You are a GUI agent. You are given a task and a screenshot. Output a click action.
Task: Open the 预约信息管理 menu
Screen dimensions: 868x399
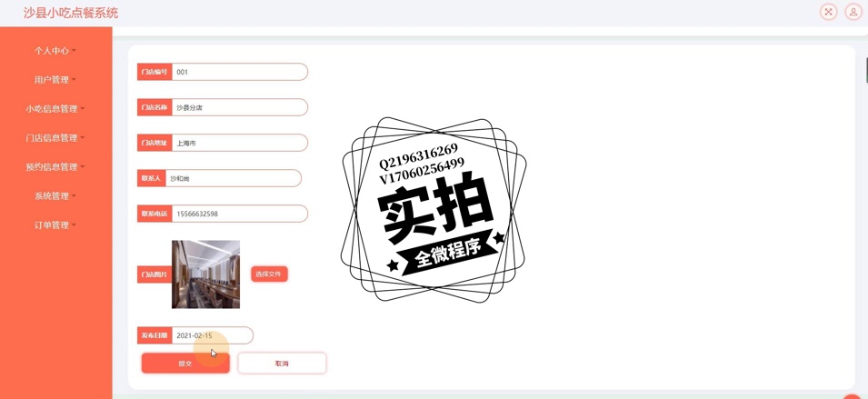point(55,167)
